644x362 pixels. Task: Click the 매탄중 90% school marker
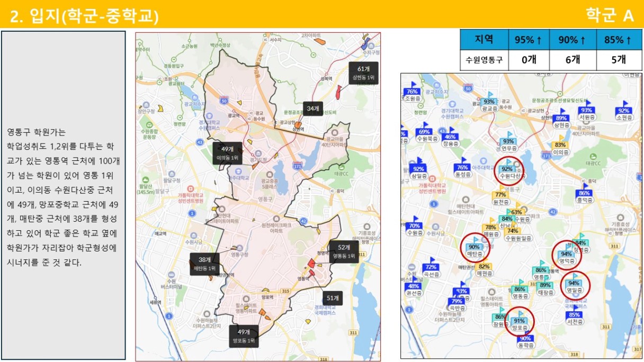pos(474,247)
